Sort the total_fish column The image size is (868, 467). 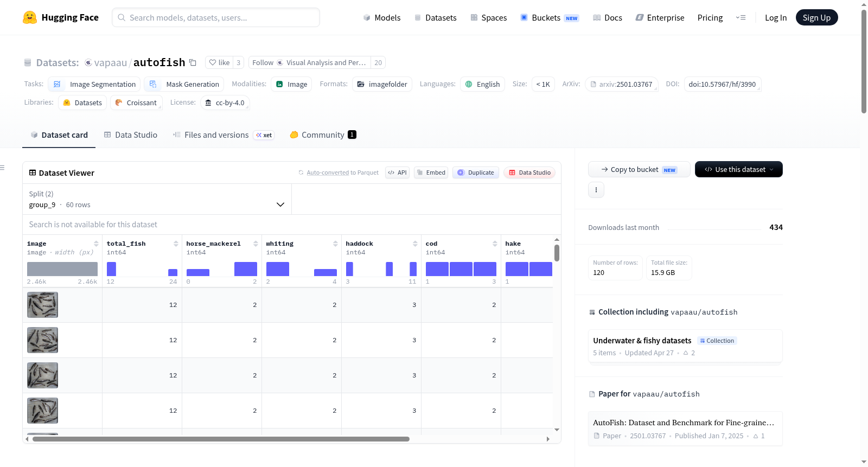pyautogui.click(x=176, y=244)
